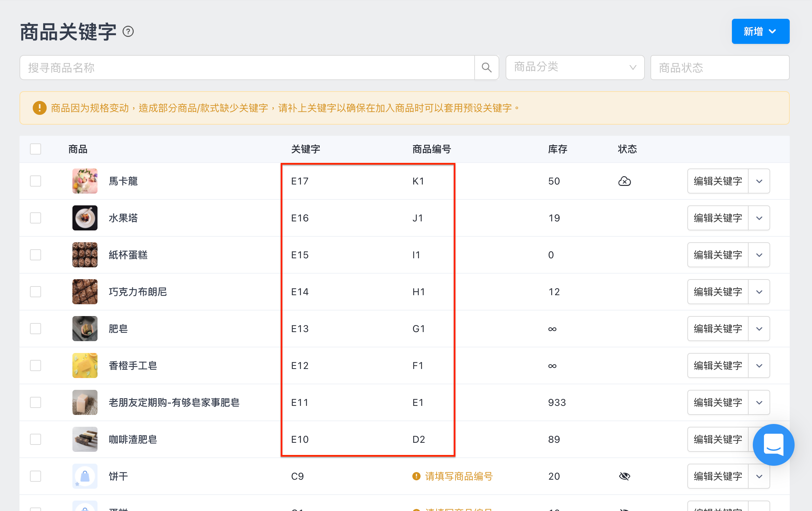Focus the 搜寻商品名称 search field
This screenshot has width=812, height=511.
point(247,68)
